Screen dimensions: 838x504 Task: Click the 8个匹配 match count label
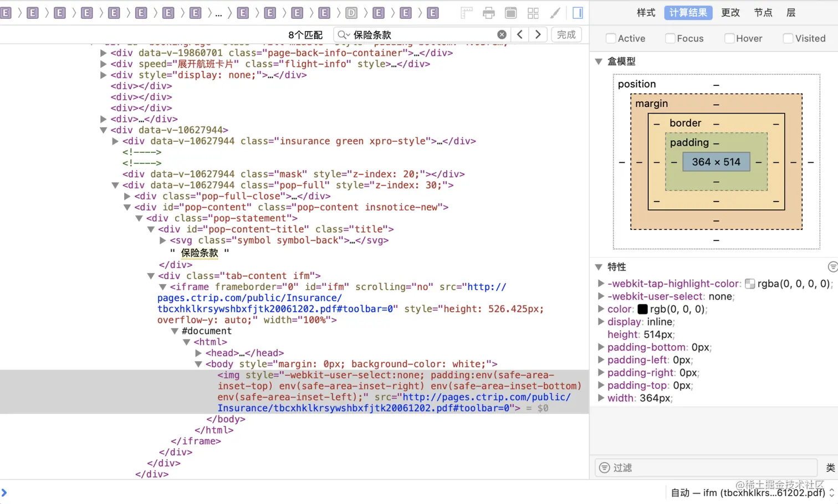click(x=305, y=35)
